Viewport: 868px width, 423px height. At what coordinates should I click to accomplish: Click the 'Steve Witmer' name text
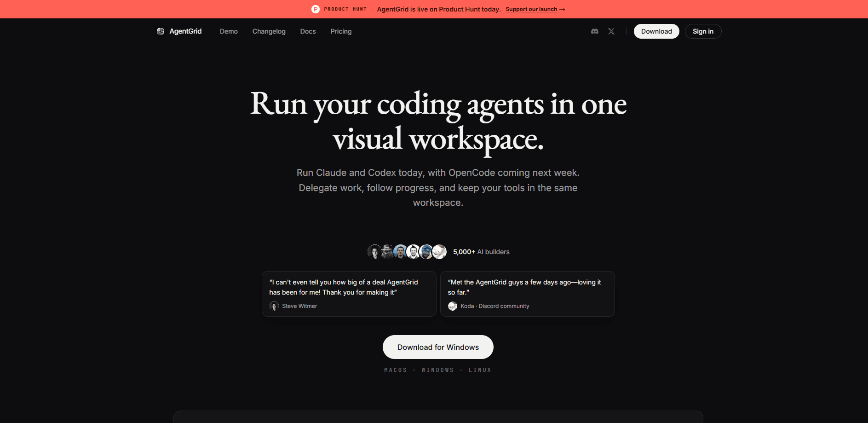[299, 306]
